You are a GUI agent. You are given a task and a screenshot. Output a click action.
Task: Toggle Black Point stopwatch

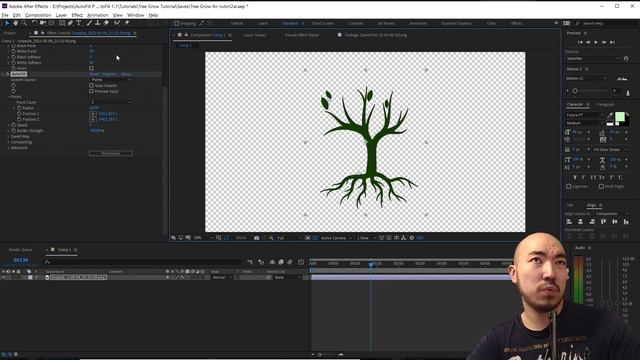pos(13,46)
